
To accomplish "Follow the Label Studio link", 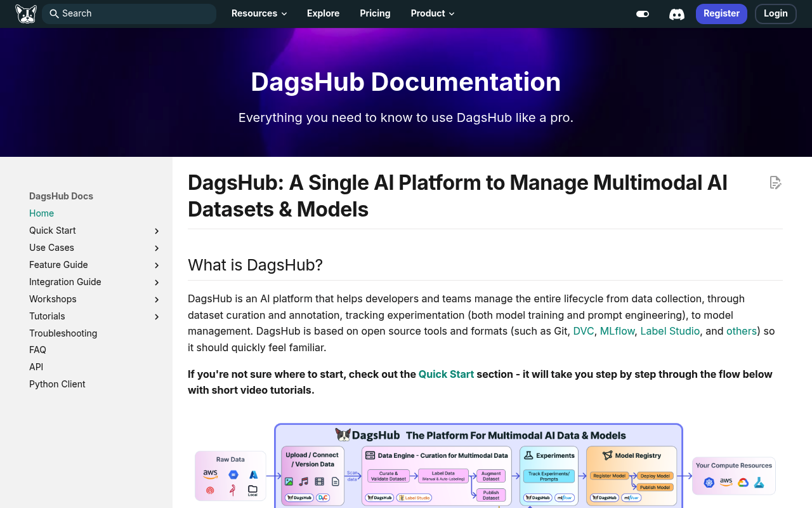I will [670, 331].
